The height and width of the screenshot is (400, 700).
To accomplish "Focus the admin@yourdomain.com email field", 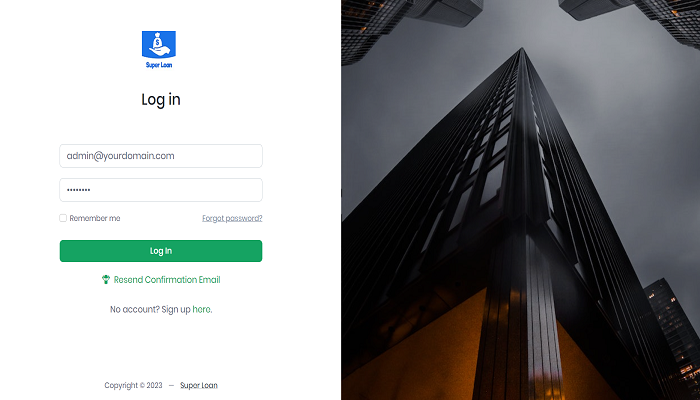I will pyautogui.click(x=161, y=156).
